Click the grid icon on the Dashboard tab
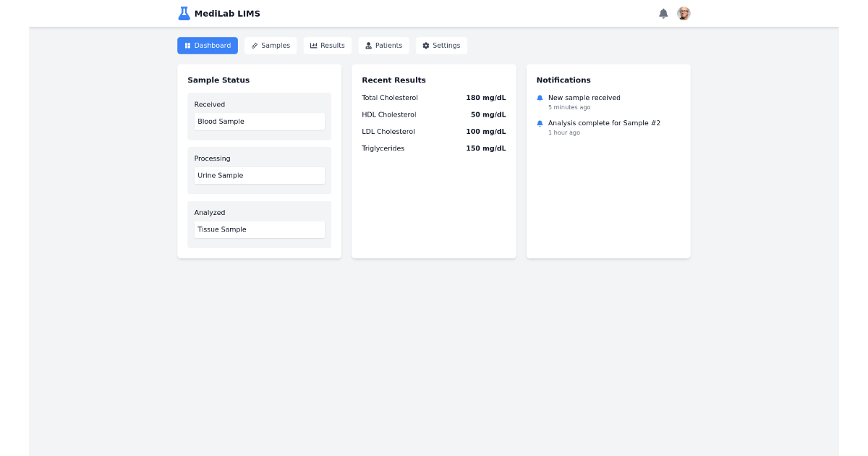The height and width of the screenshot is (456, 868). tap(186, 45)
